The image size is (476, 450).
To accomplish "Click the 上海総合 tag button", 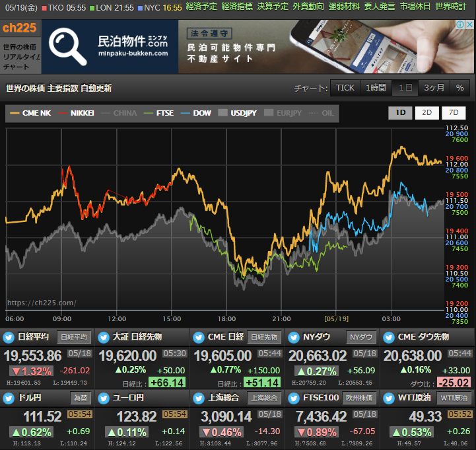I will (264, 398).
